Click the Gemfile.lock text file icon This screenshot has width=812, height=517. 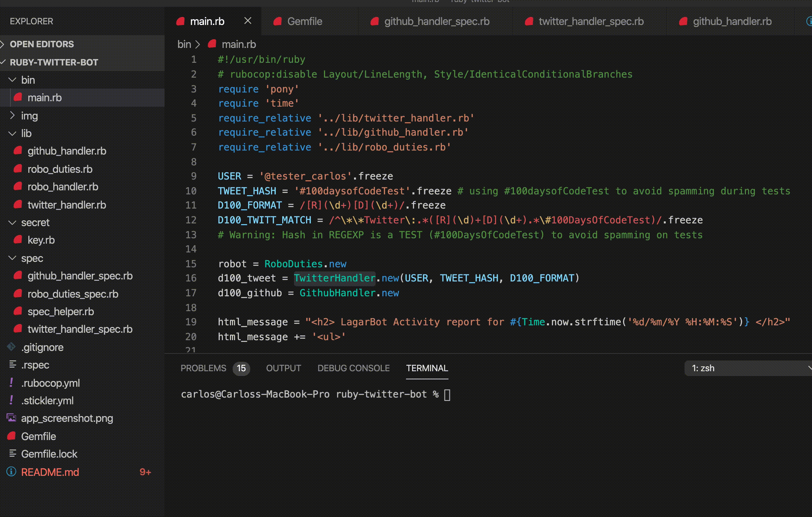tap(12, 453)
